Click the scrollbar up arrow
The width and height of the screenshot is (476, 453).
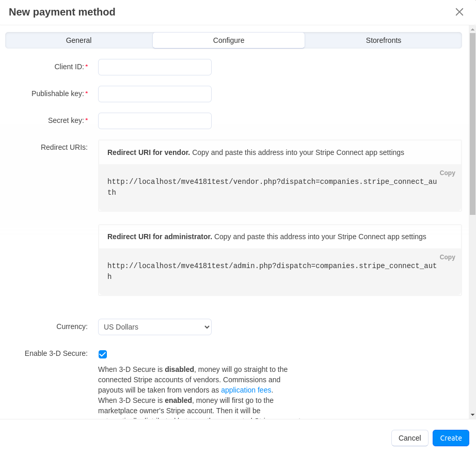pos(472,29)
